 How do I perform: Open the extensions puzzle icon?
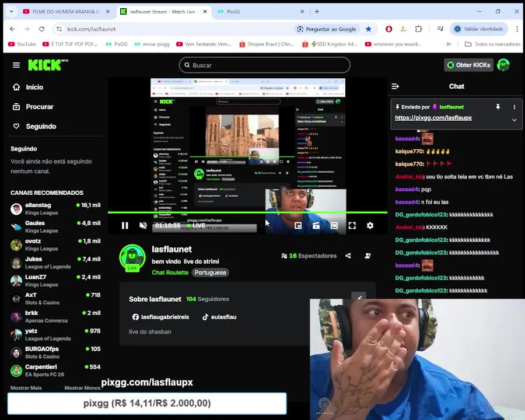(x=418, y=29)
